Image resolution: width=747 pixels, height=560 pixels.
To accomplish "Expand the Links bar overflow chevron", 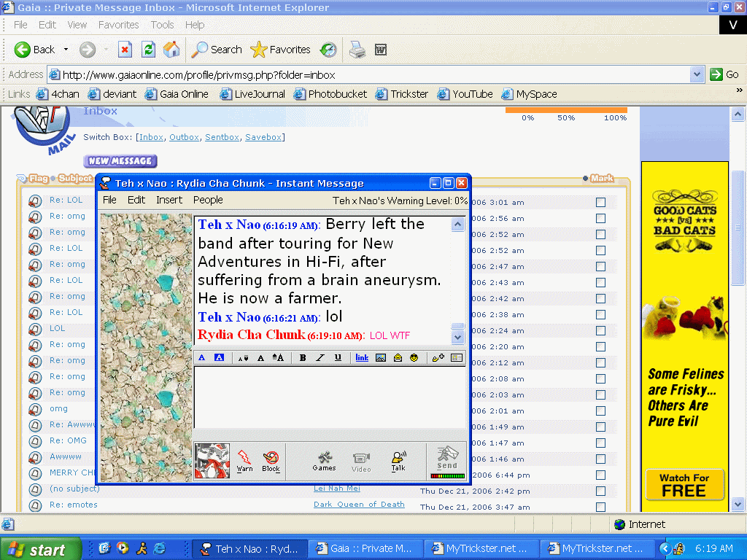I will click(740, 90).
